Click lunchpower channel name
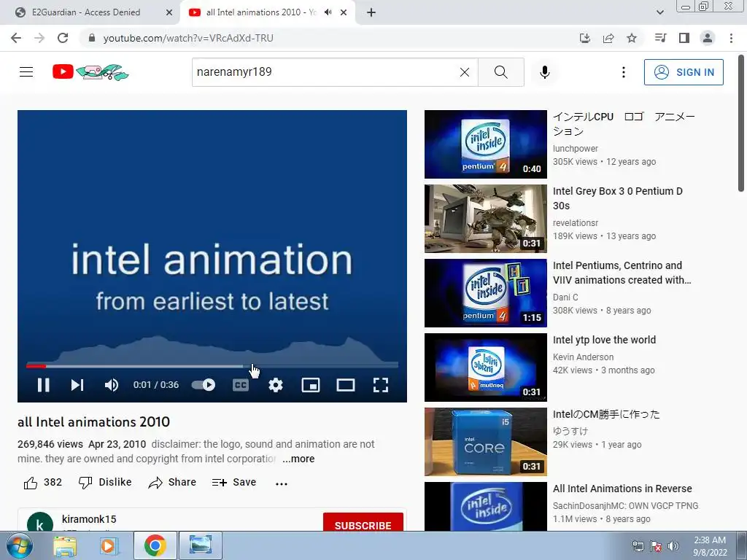This screenshot has height=560, width=747. tap(575, 149)
